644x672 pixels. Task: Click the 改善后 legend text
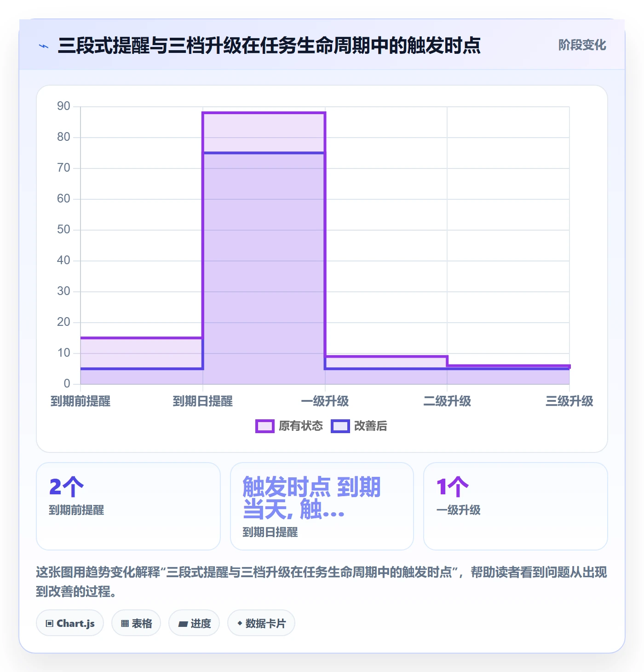tap(370, 426)
